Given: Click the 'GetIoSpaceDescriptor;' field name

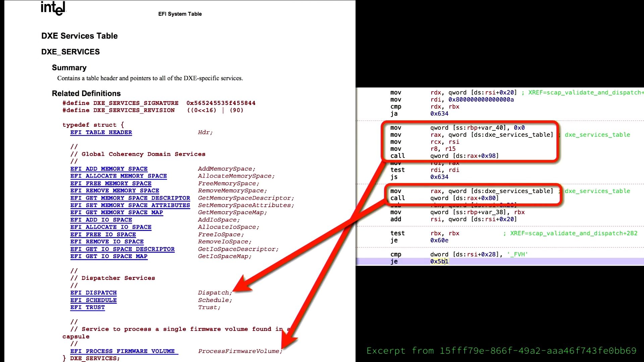Looking at the screenshot, I should pos(238,249).
